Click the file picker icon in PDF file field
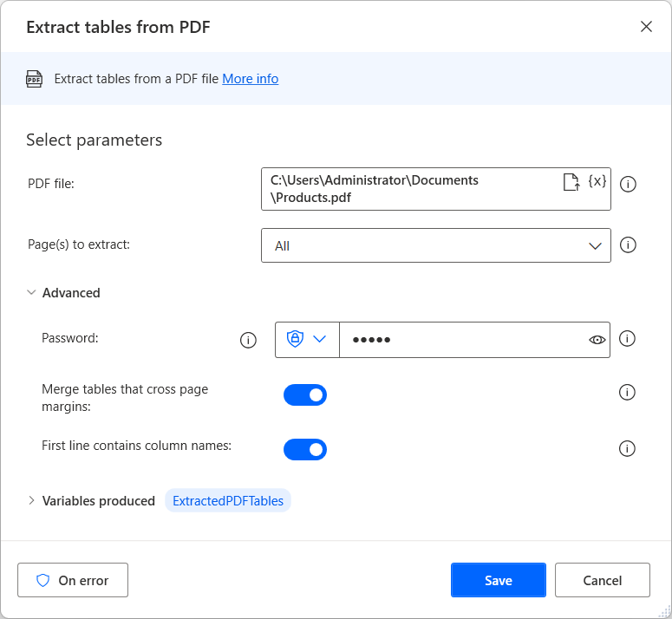672x619 pixels. (x=571, y=182)
